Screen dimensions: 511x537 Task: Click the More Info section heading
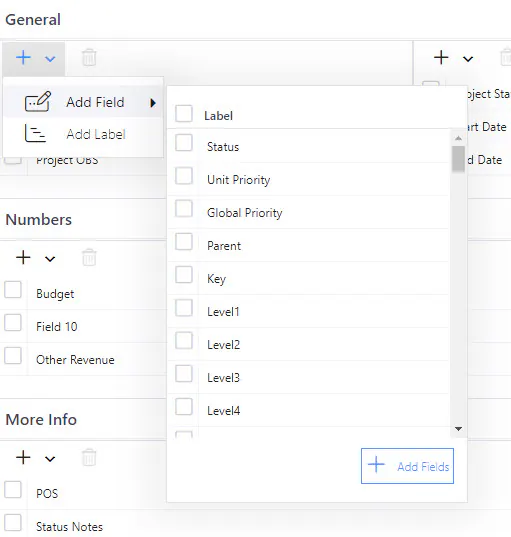[x=41, y=420]
